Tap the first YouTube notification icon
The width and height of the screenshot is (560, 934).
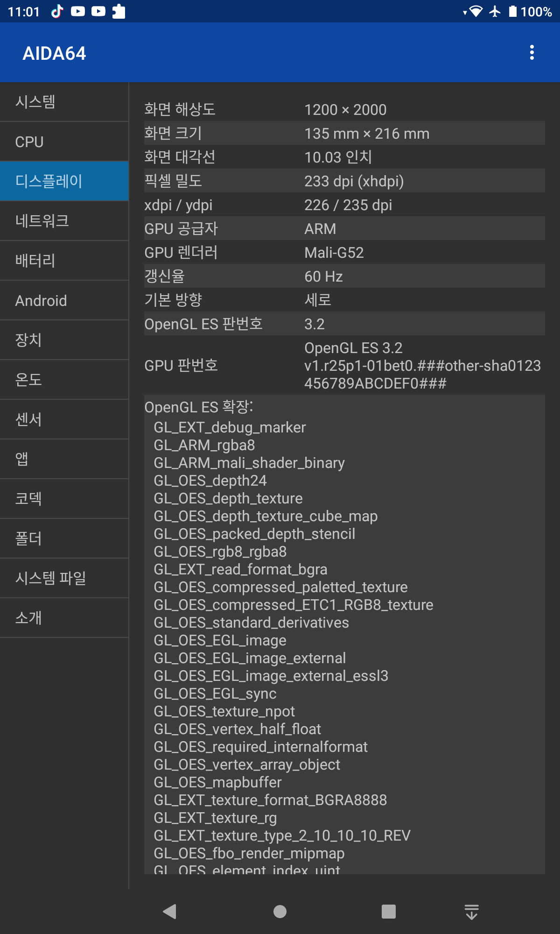point(78,11)
